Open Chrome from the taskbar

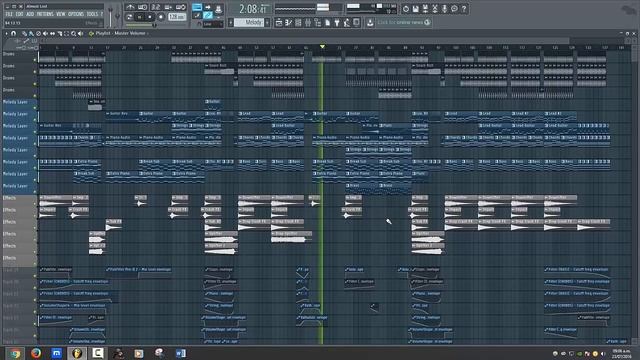click(x=15, y=353)
